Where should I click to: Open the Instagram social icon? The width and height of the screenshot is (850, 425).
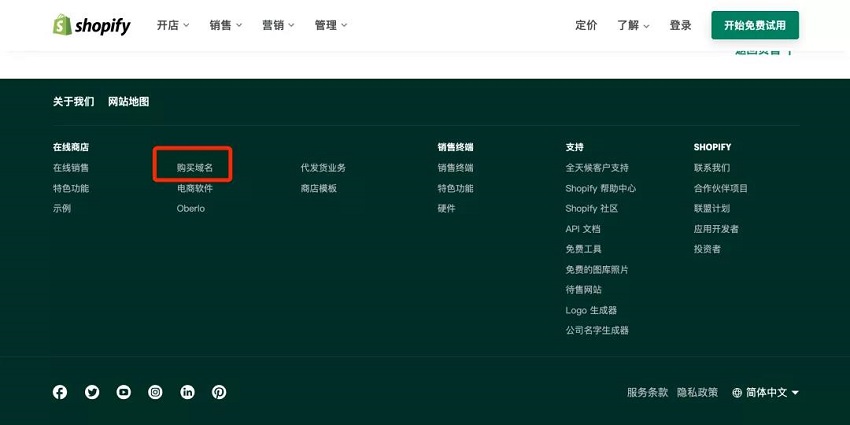[x=156, y=392]
